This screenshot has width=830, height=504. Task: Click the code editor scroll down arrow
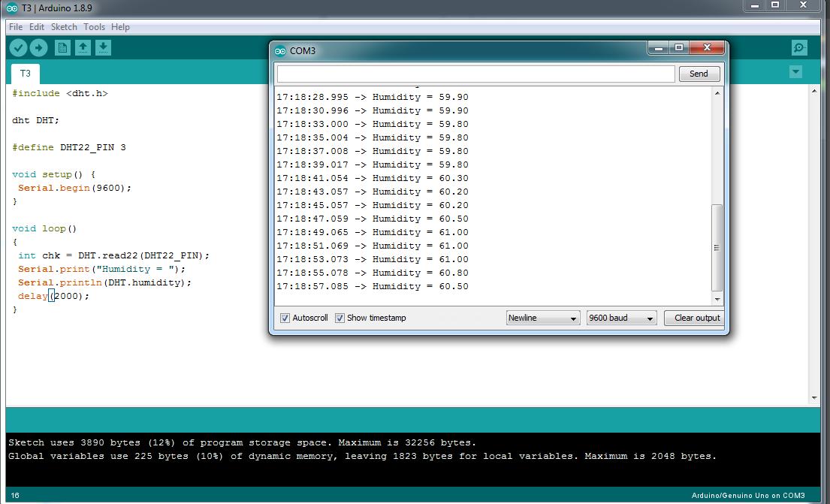coord(814,398)
